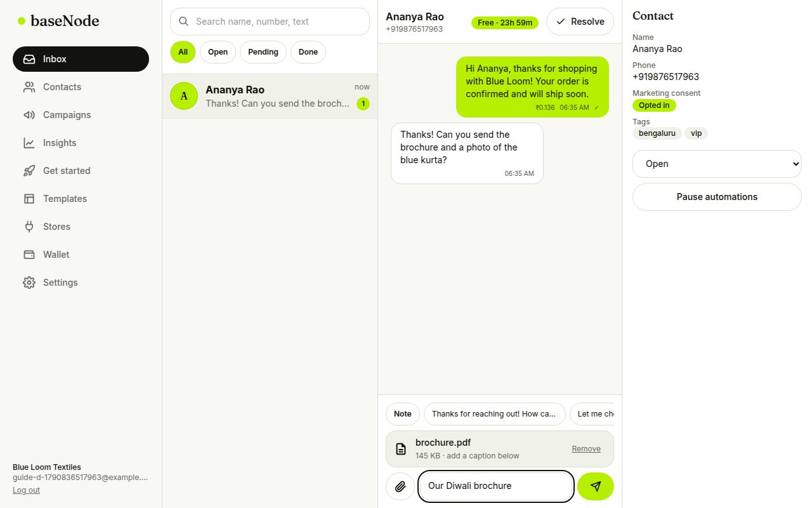Click the phone number under Contact Phone

[665, 77]
